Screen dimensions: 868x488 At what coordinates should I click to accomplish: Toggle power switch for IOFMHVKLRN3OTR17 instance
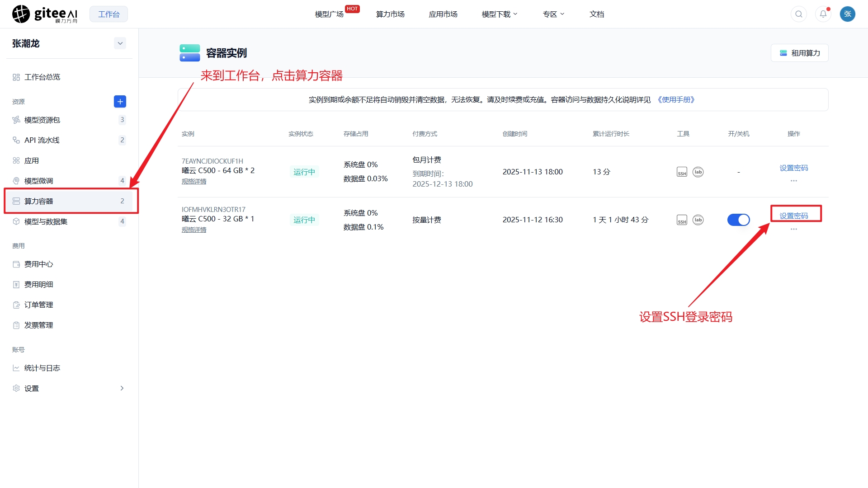(738, 220)
